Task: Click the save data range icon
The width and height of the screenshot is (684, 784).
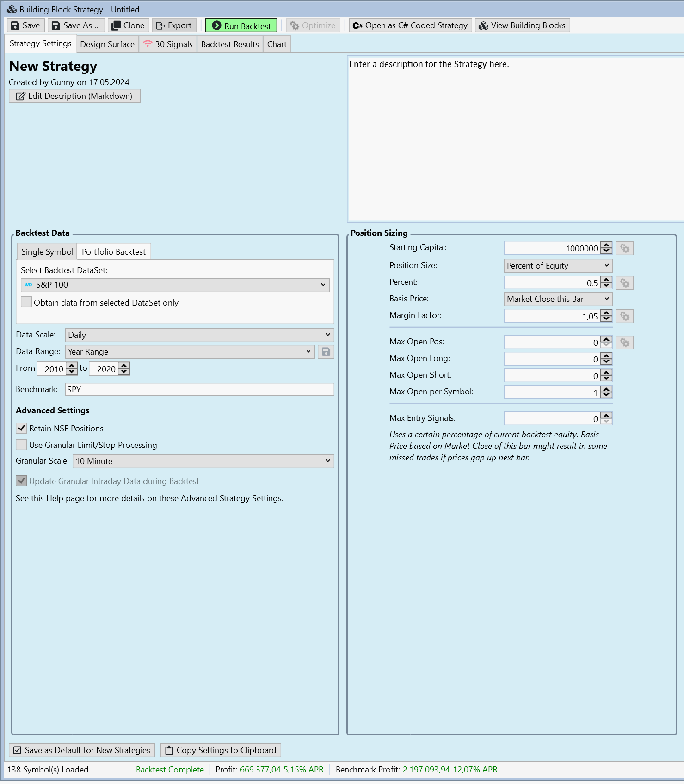Action: (x=326, y=352)
